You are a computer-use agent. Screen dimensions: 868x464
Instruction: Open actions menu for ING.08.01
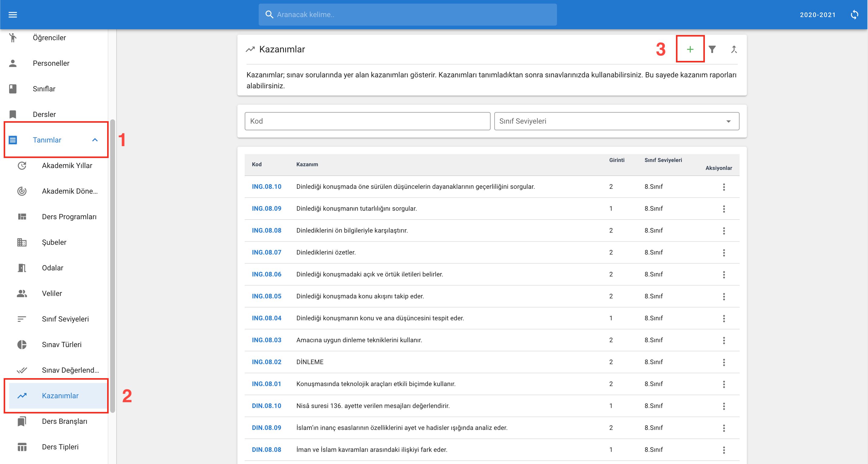pyautogui.click(x=723, y=384)
